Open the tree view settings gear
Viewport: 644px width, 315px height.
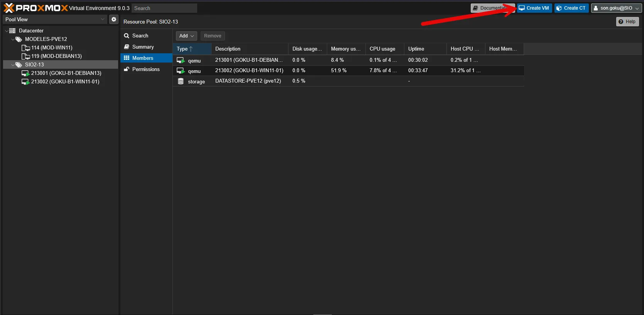click(x=114, y=19)
